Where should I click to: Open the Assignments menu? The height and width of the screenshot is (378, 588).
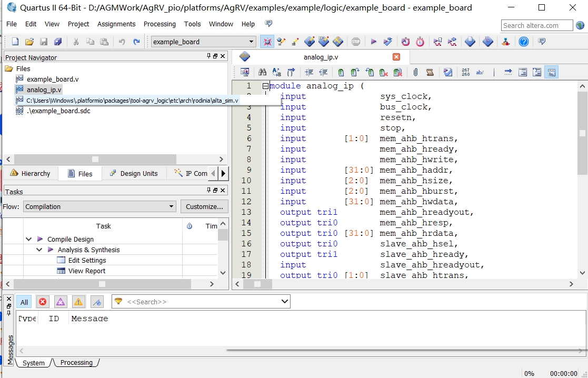pyautogui.click(x=116, y=24)
